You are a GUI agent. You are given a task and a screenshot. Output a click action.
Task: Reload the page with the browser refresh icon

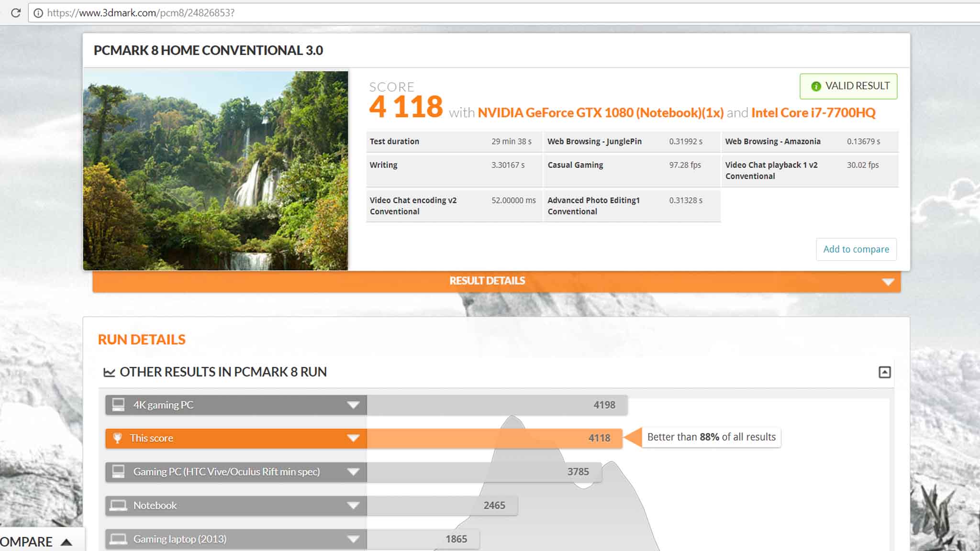(x=15, y=13)
